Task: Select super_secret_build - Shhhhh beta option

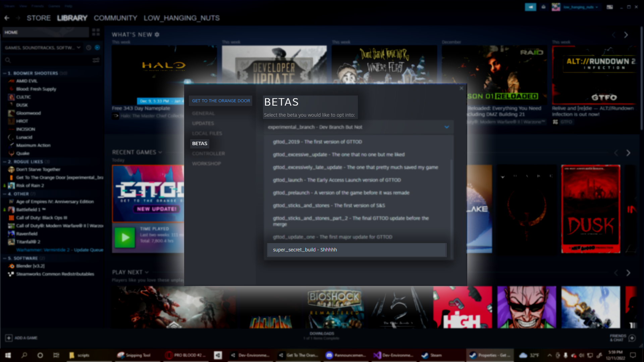Action: pos(357,250)
